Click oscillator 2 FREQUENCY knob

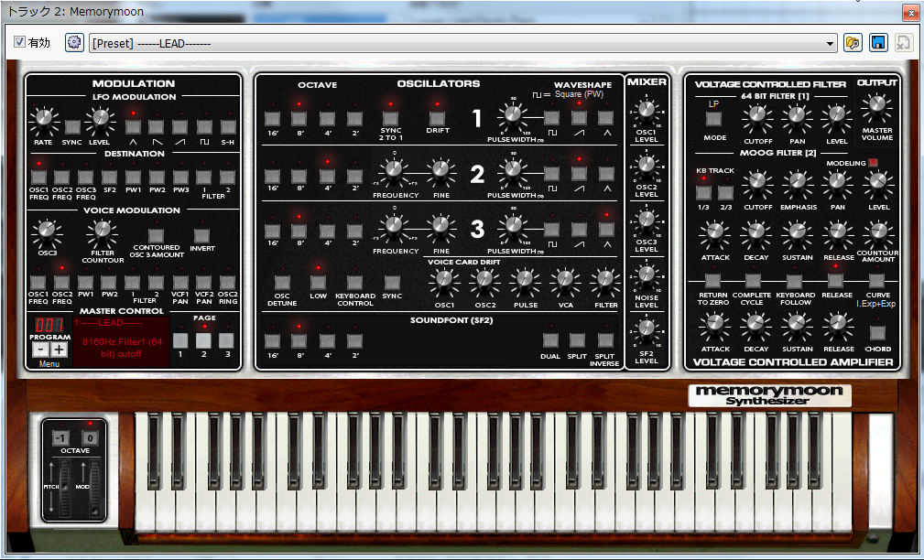[x=393, y=171]
